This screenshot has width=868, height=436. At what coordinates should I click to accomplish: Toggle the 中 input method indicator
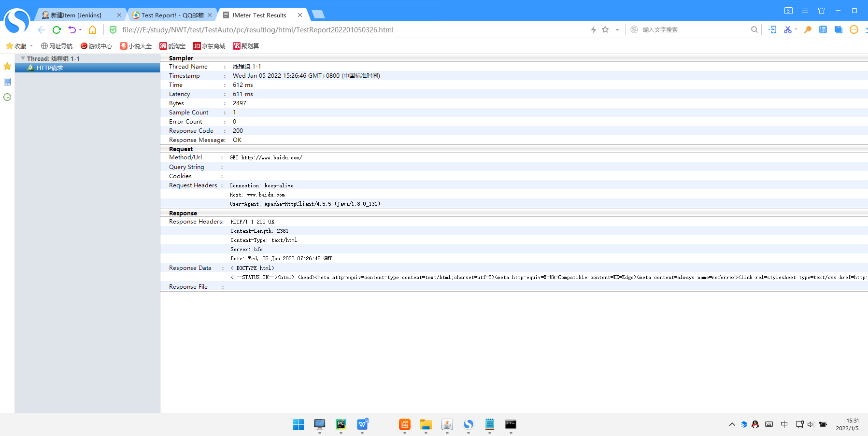point(784,424)
